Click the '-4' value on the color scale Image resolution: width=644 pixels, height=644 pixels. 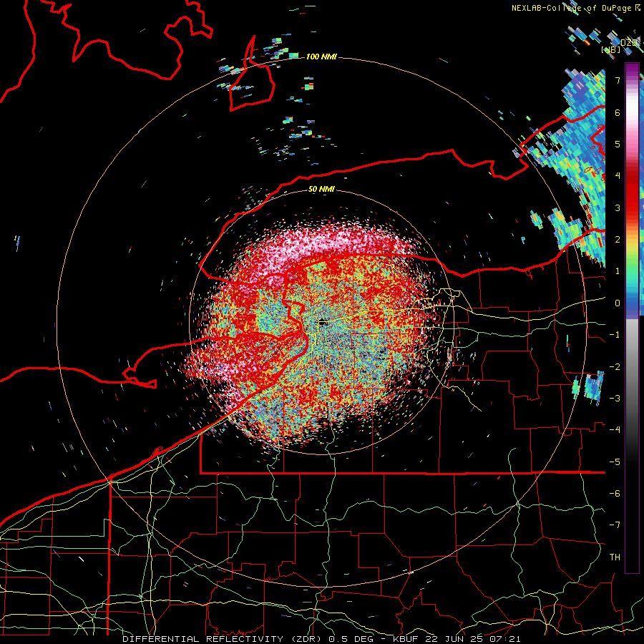(615, 430)
